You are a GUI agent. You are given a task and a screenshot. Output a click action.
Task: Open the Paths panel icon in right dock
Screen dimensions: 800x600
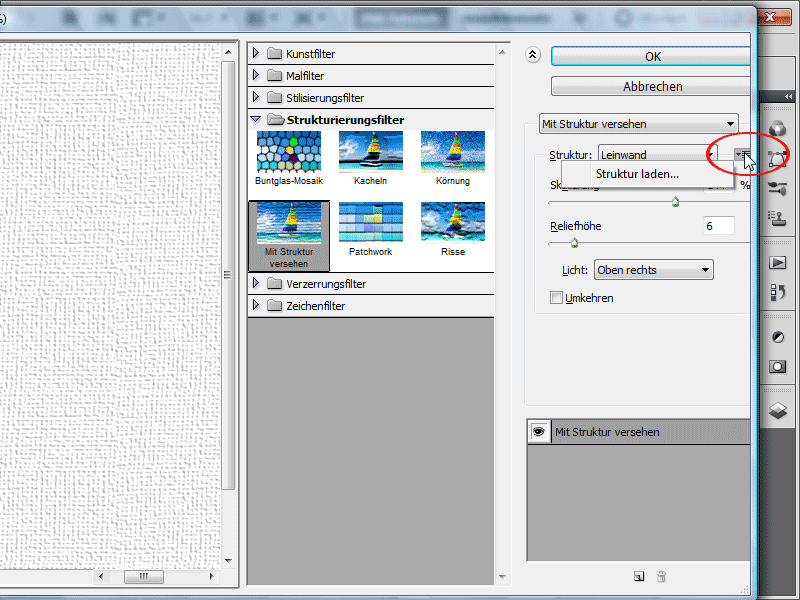pyautogui.click(x=778, y=159)
